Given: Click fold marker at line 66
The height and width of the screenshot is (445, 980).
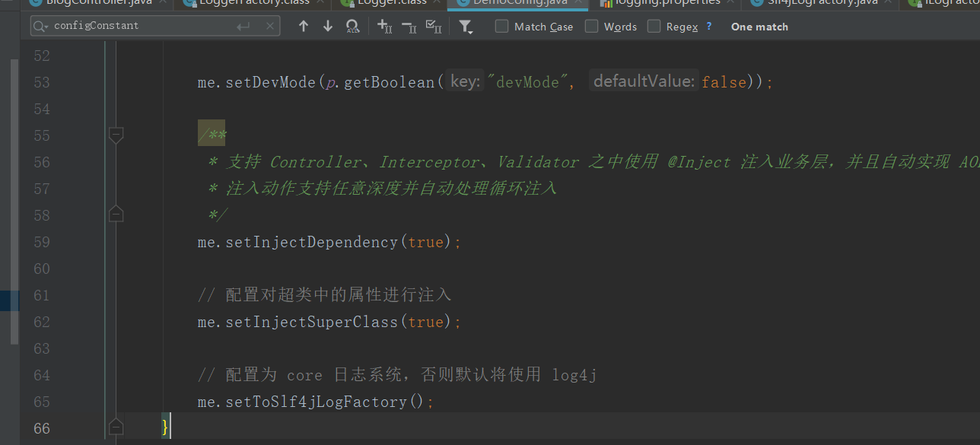Looking at the screenshot, I should tap(116, 428).
